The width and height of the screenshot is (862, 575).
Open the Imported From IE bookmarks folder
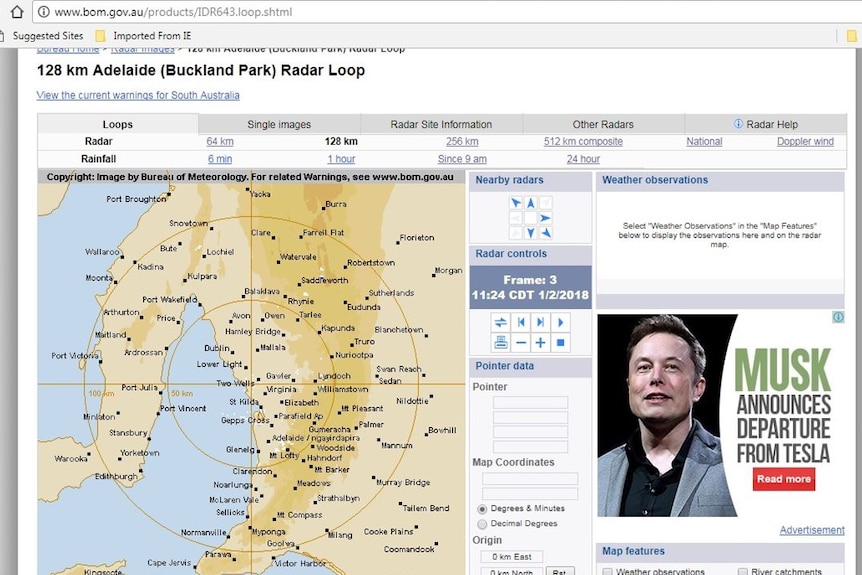(x=143, y=36)
